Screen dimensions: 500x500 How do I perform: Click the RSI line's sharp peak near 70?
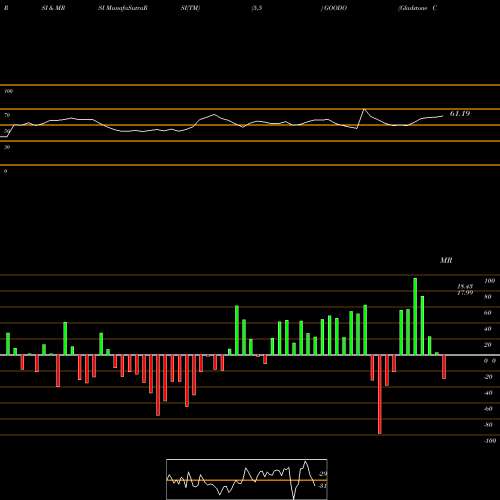(x=364, y=109)
